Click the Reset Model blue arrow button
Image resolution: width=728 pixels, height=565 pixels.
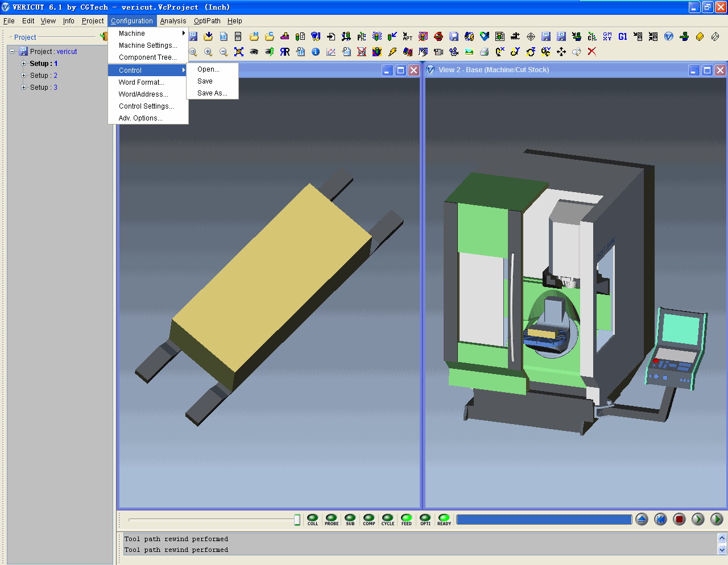coord(642,519)
